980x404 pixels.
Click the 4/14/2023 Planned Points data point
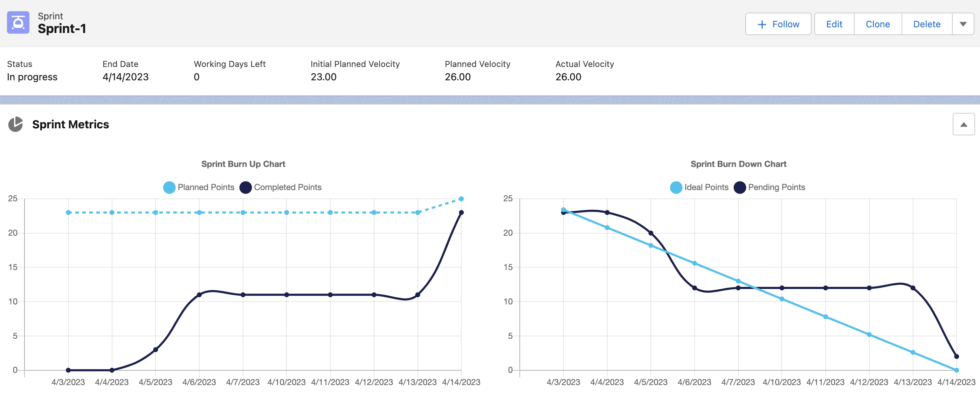461,199
